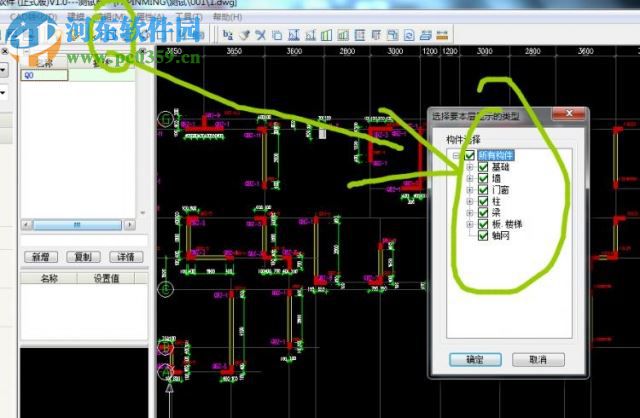Click the grey chart icon beside the blue chart

tap(310, 35)
